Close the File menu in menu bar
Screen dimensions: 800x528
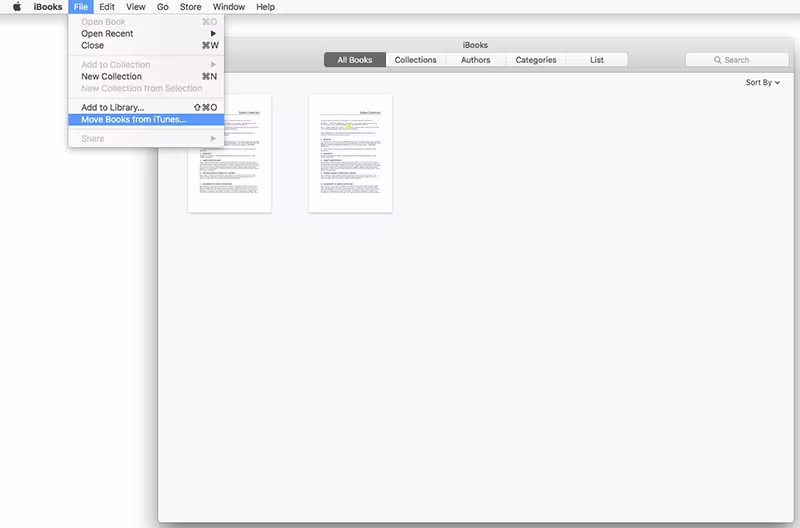click(81, 7)
